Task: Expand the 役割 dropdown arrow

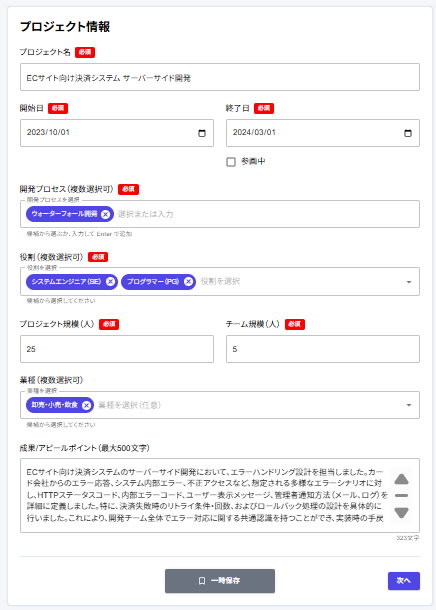Action: tap(409, 282)
